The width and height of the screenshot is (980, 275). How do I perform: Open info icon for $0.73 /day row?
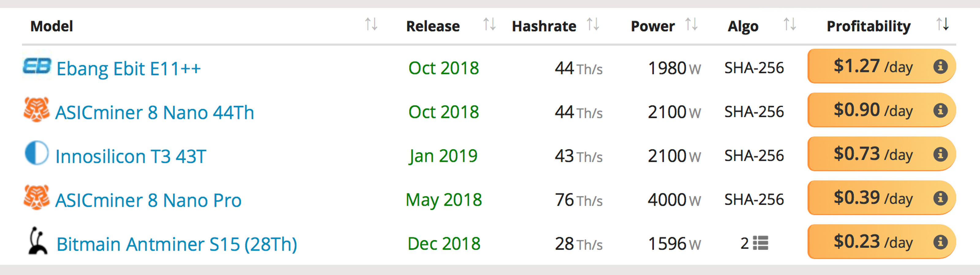click(x=940, y=154)
